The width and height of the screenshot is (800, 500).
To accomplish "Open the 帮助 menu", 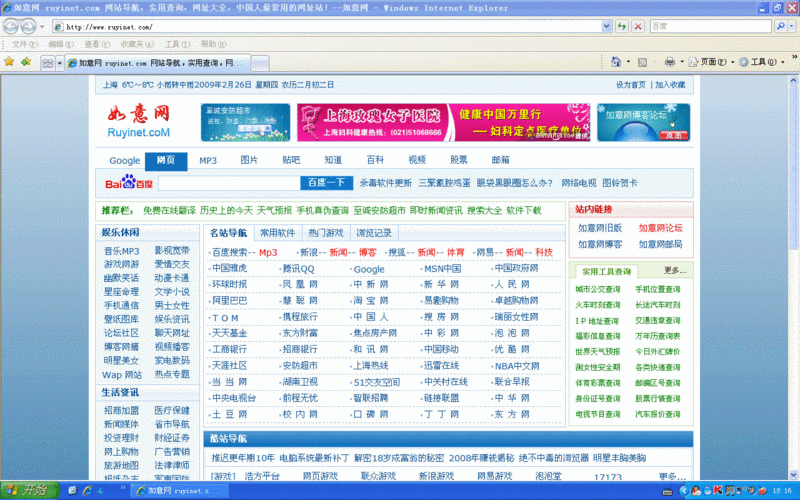I will [213, 44].
